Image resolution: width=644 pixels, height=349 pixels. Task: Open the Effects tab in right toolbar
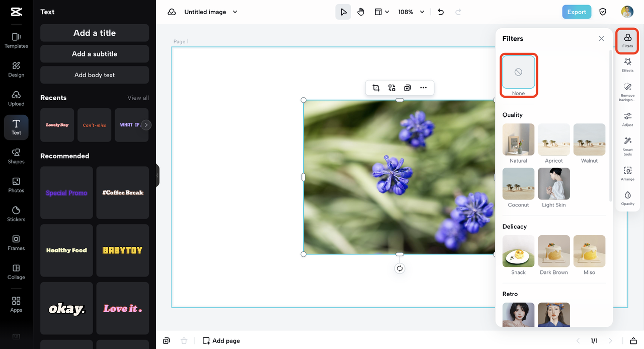pos(627,65)
